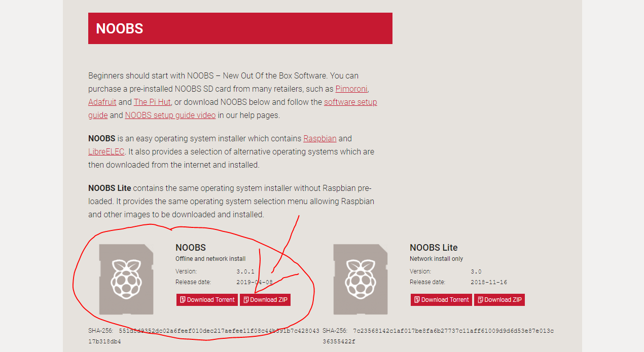Click the red NOOBS header banner
This screenshot has height=352, width=644.
(240, 28)
